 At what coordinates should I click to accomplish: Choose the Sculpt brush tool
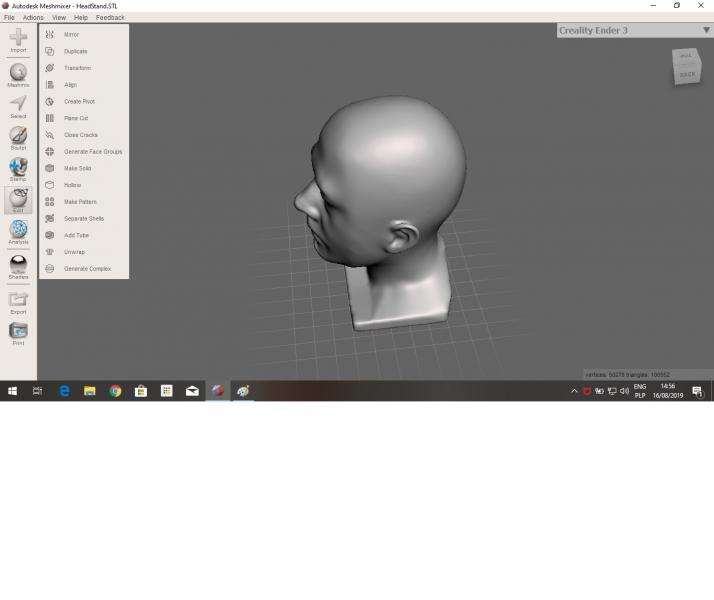(18, 137)
